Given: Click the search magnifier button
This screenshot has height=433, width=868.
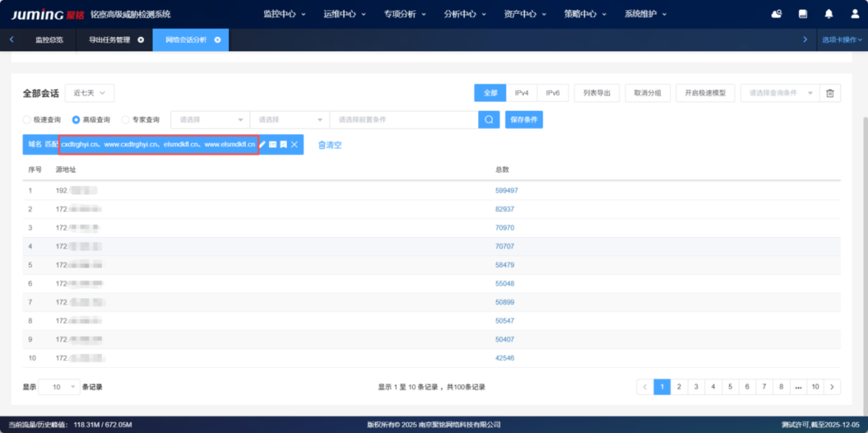Looking at the screenshot, I should point(489,120).
